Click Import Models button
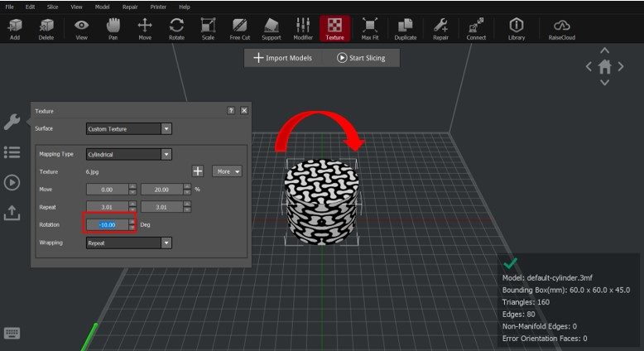Viewport: 644px width, 351px height. pyautogui.click(x=282, y=58)
